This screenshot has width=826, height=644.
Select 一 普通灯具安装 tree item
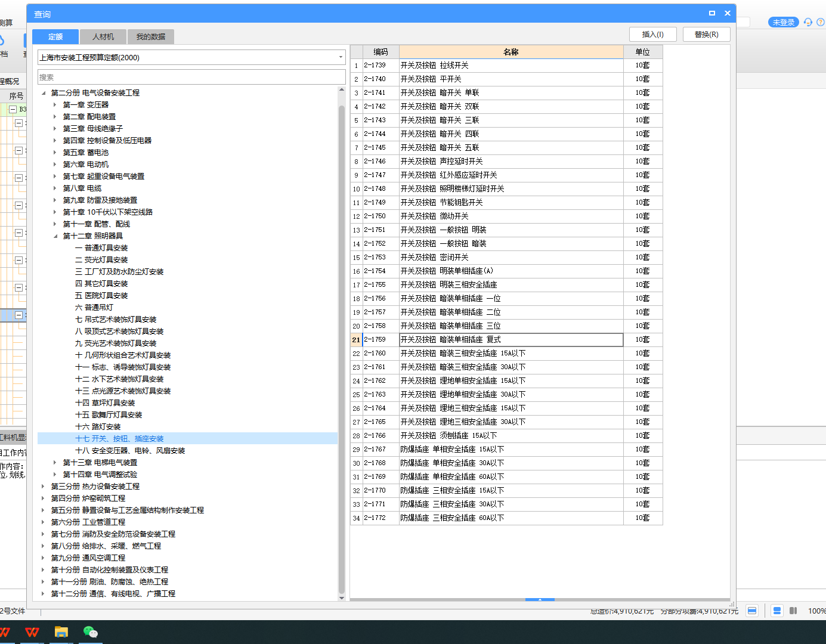click(x=101, y=248)
